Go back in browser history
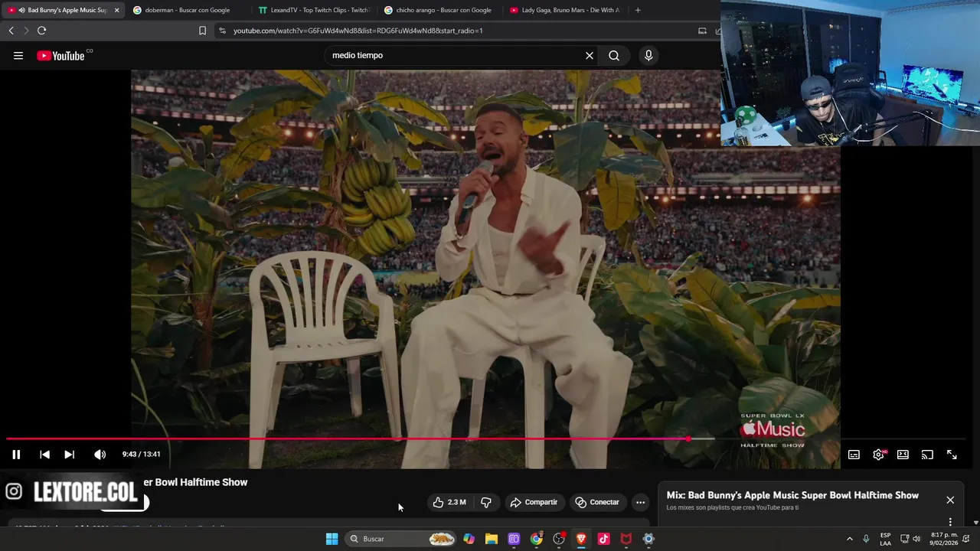 point(11,31)
